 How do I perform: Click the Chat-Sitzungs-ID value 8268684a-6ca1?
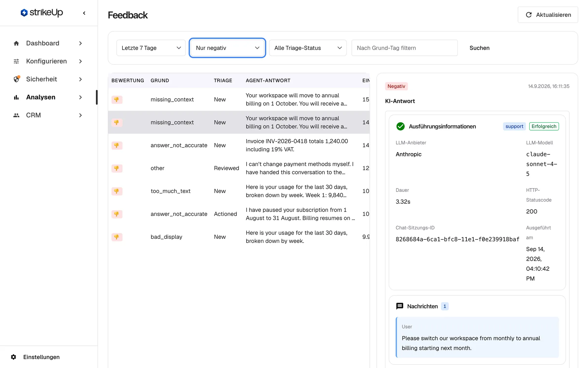pyautogui.click(x=457, y=239)
